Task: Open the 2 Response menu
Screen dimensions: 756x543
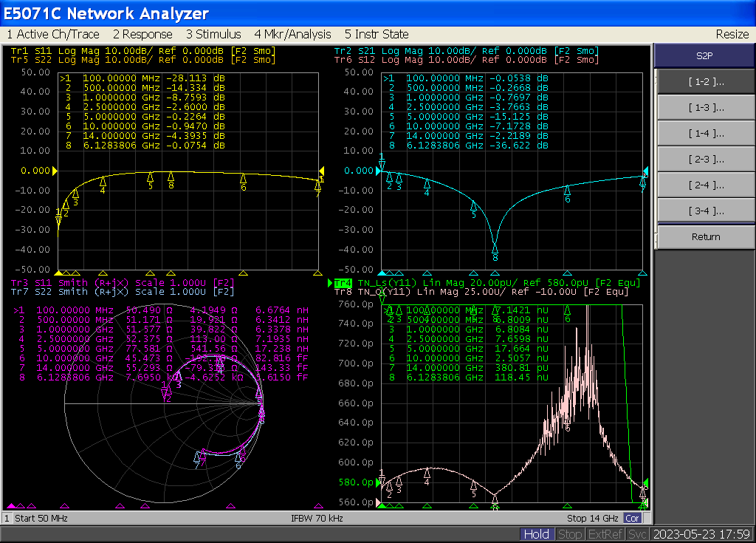Action: tap(142, 34)
